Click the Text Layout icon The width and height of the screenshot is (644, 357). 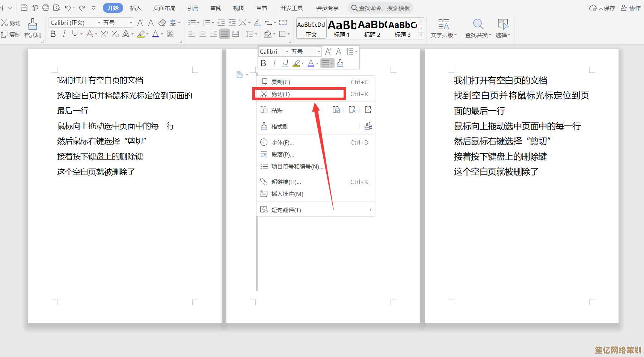tap(443, 28)
